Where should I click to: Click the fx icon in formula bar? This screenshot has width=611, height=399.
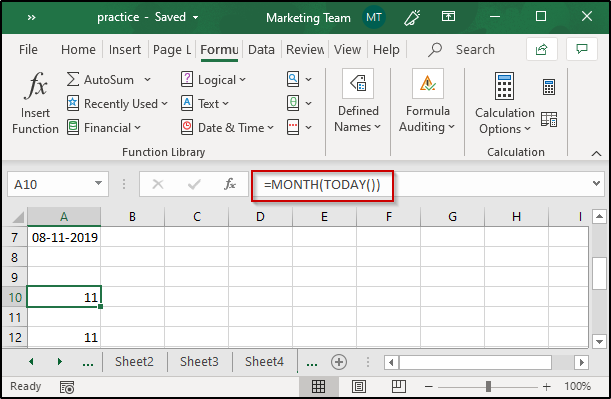click(x=230, y=184)
